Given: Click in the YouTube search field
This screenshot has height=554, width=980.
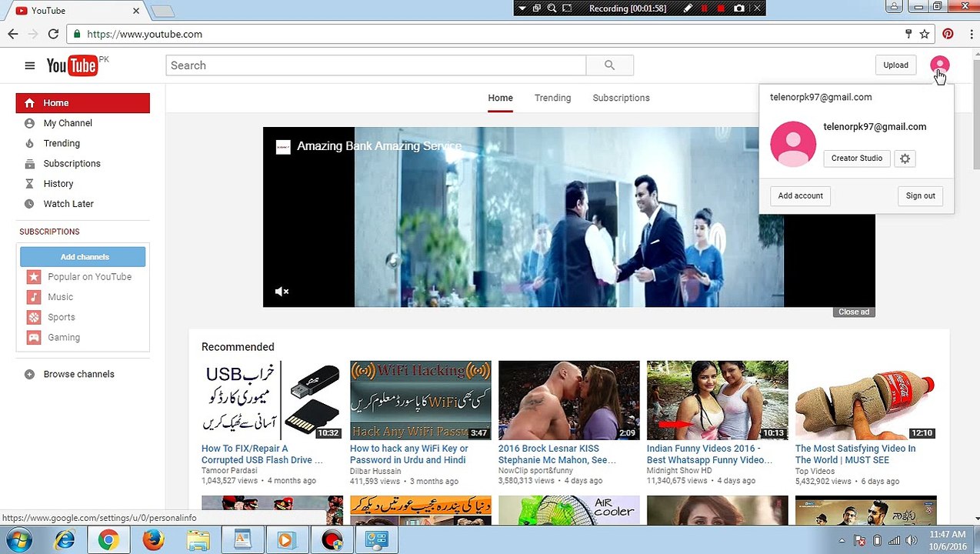Looking at the screenshot, I should [375, 65].
